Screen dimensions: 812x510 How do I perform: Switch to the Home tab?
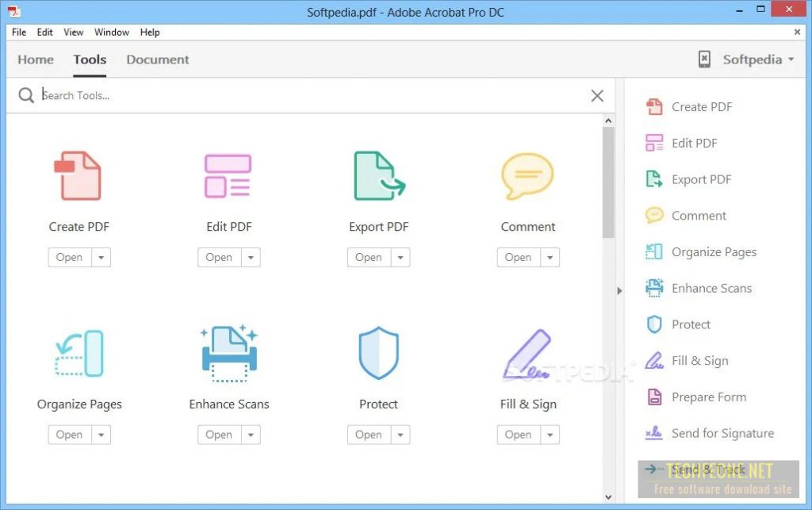[36, 59]
